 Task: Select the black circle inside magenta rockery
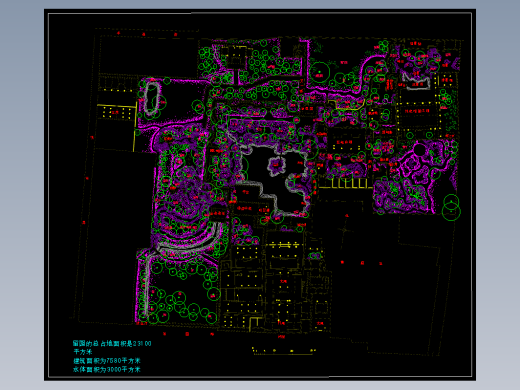pos(419,150)
